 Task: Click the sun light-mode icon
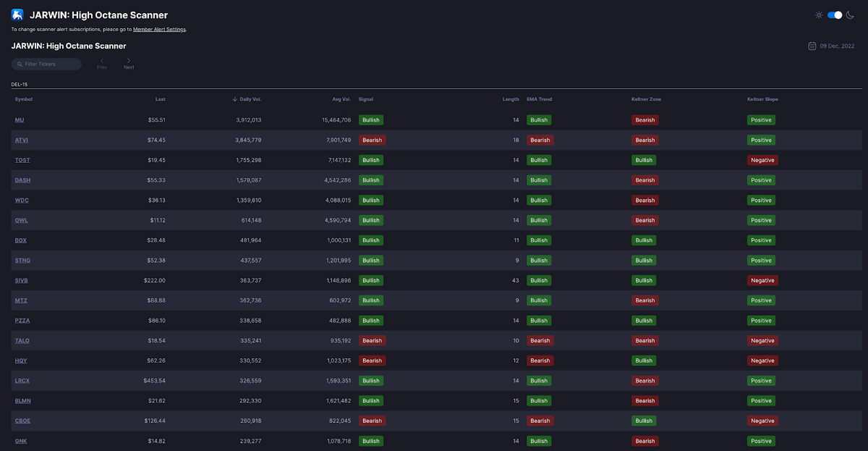(x=819, y=14)
